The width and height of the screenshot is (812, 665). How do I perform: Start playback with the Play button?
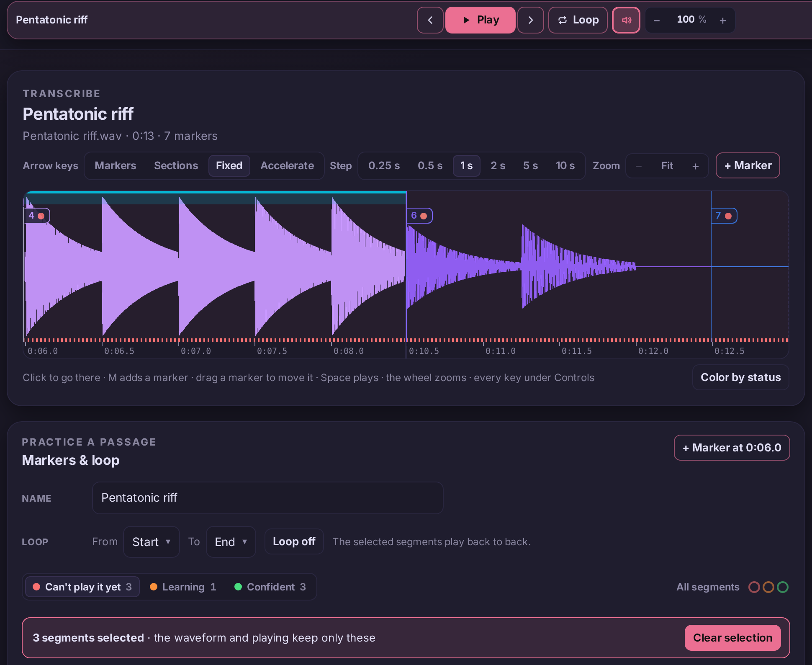[480, 20]
